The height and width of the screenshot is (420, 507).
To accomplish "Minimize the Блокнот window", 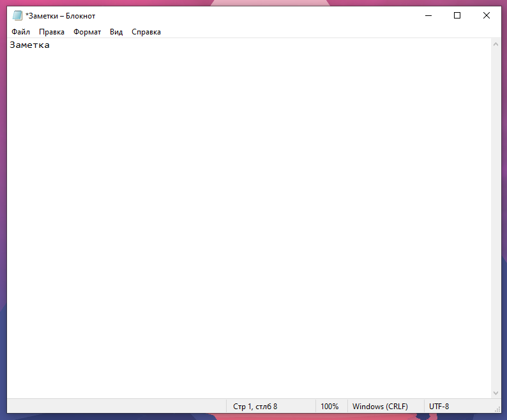I will (x=428, y=15).
